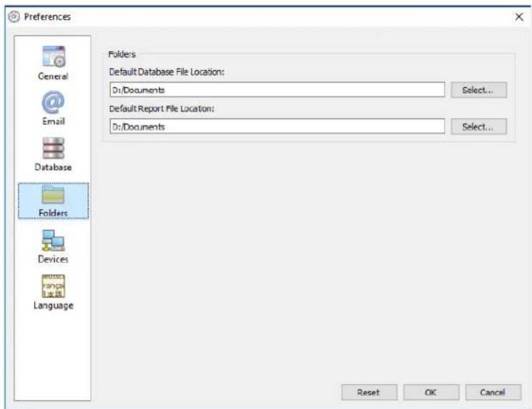Click the Preferences gear icon in title bar

point(14,17)
